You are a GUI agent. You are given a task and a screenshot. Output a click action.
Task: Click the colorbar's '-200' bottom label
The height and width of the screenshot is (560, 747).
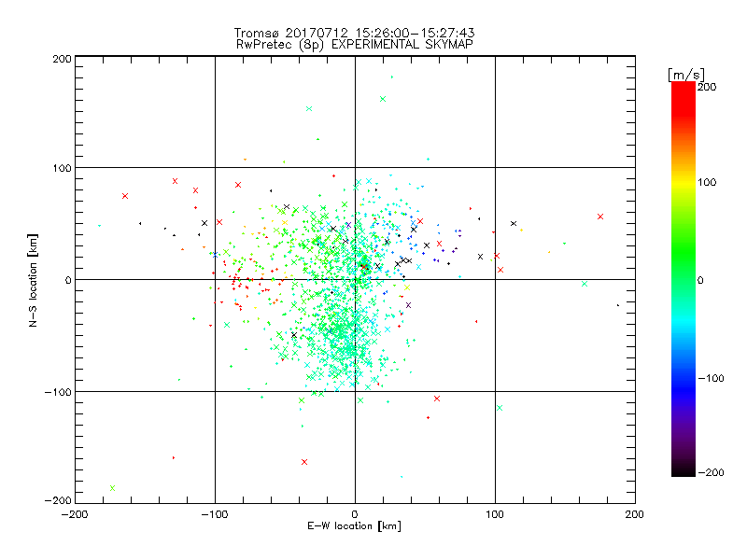(x=711, y=472)
